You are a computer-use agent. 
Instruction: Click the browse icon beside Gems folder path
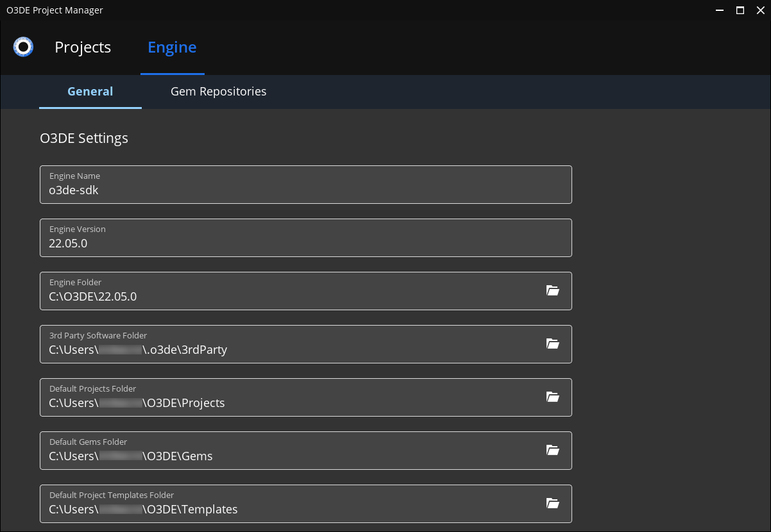point(553,450)
